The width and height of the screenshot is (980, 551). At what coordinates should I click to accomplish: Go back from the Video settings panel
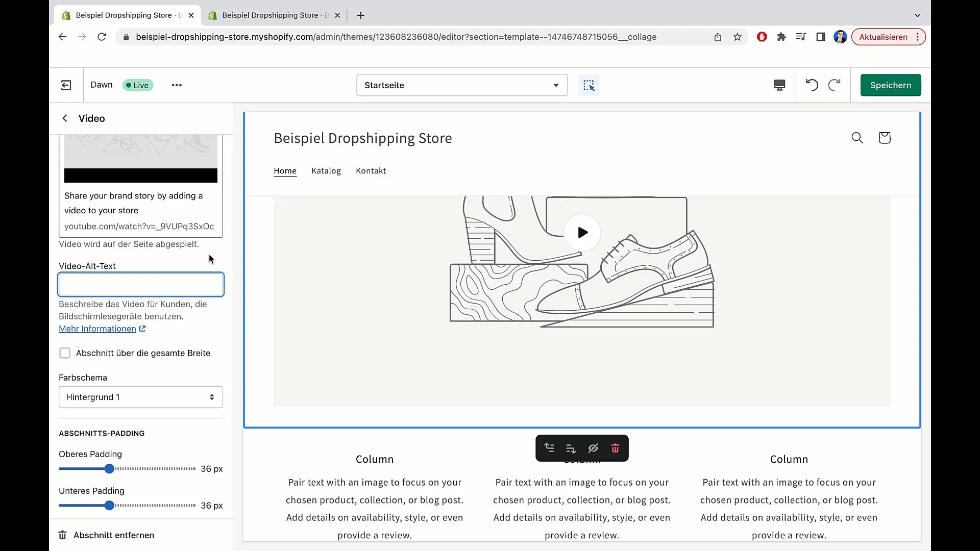(x=65, y=118)
